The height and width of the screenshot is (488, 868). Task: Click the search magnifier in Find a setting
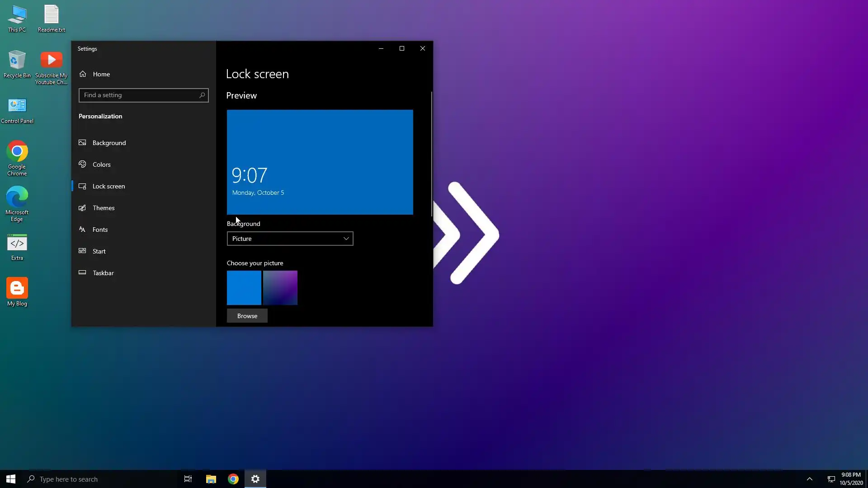pos(202,95)
